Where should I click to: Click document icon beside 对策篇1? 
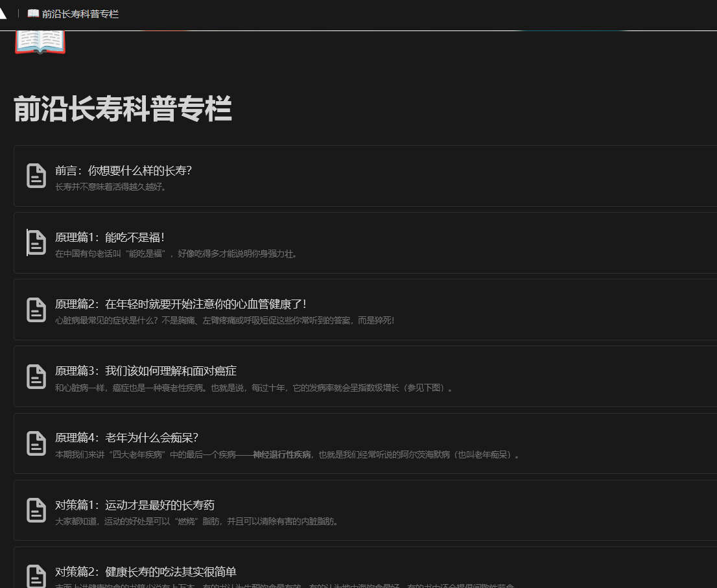36,510
